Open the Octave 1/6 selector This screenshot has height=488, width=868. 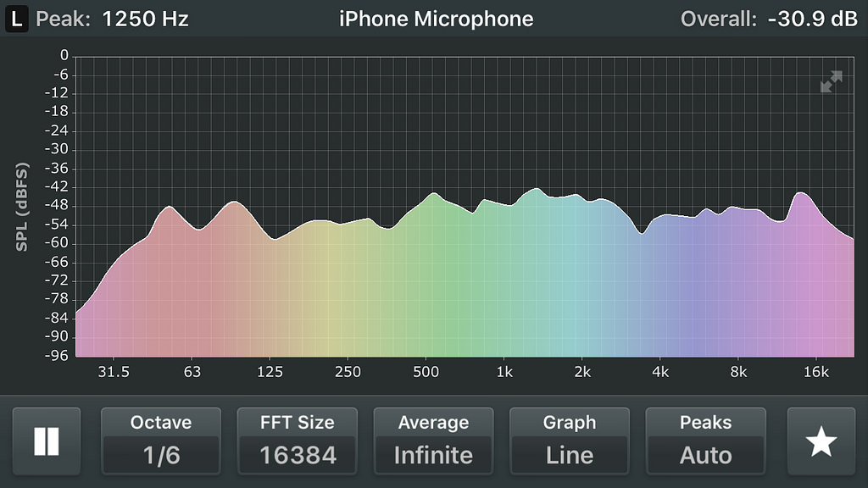161,441
